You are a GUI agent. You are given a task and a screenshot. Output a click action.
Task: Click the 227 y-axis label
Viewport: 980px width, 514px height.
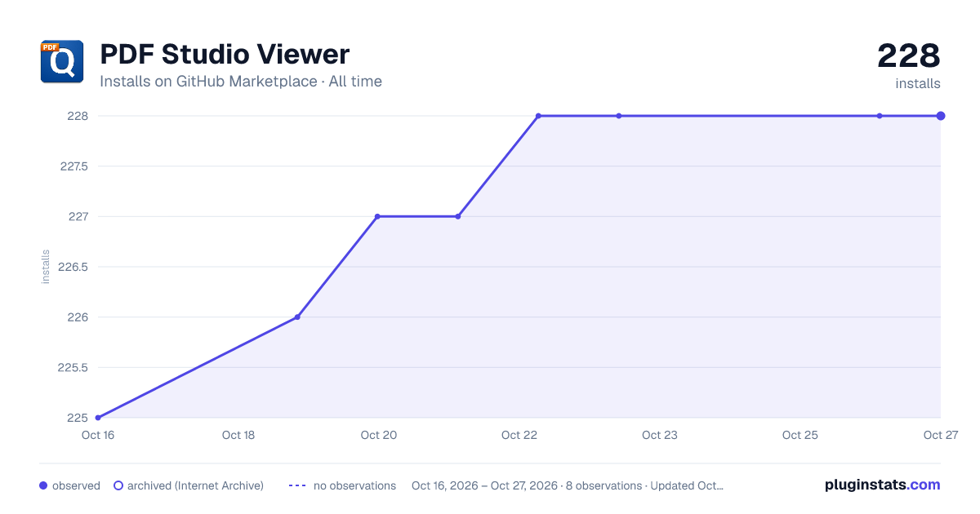pyautogui.click(x=78, y=216)
